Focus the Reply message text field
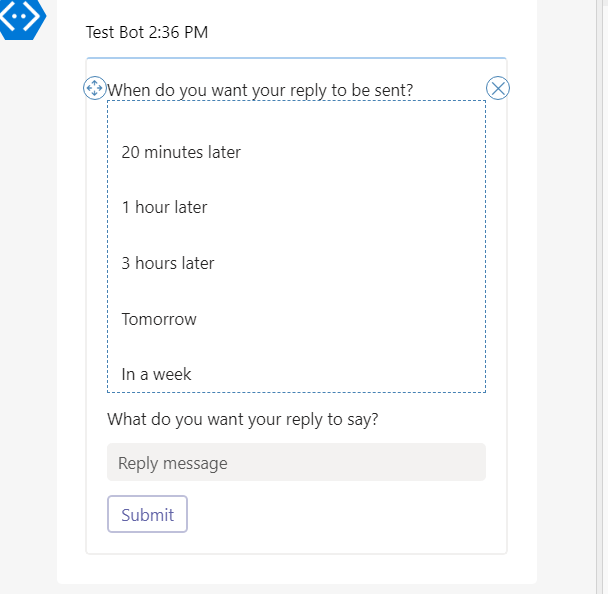The height and width of the screenshot is (594, 608). (x=296, y=463)
